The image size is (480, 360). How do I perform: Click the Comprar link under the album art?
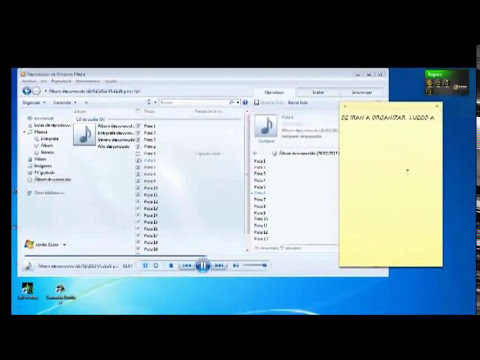(266, 141)
